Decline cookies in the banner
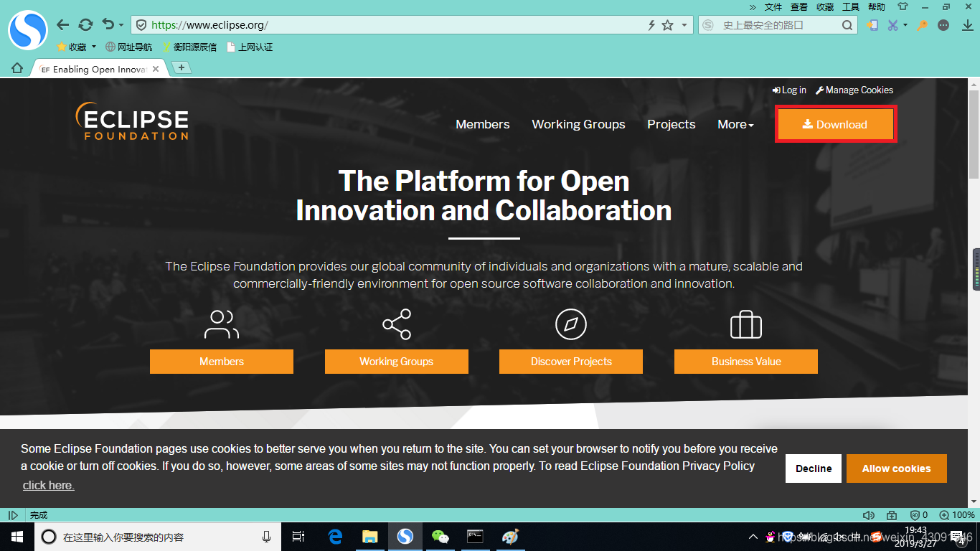Screen dimensions: 980x551 pyautogui.click(x=814, y=468)
